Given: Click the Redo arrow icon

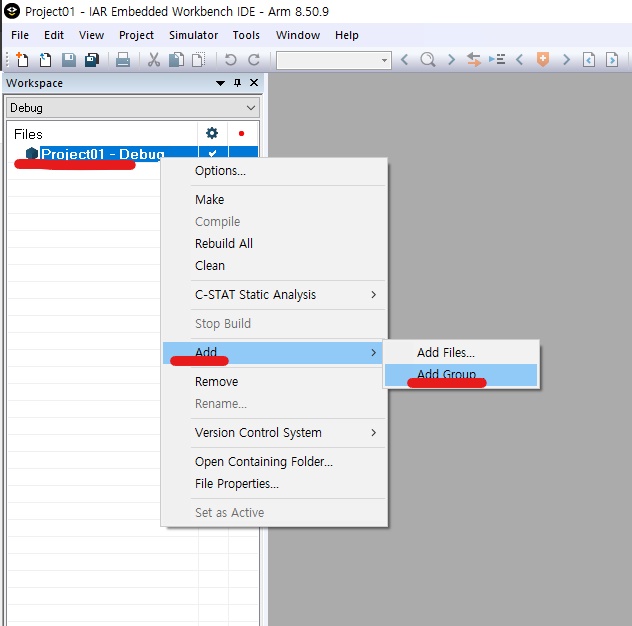Looking at the screenshot, I should pyautogui.click(x=254, y=60).
